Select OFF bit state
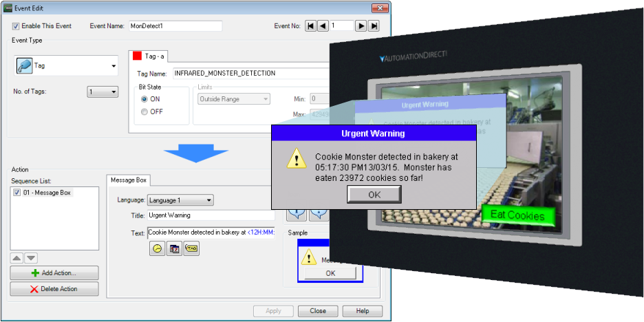 (144, 111)
